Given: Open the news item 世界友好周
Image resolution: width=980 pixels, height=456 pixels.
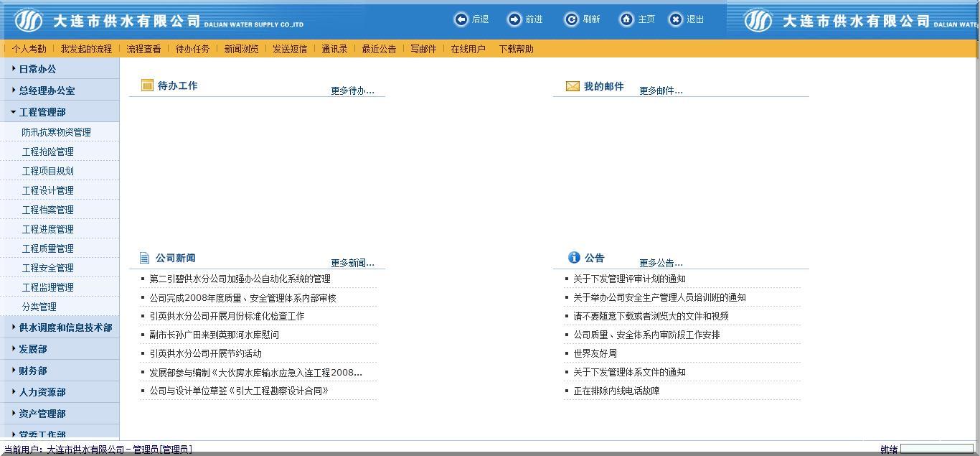Looking at the screenshot, I should pyautogui.click(x=595, y=353).
